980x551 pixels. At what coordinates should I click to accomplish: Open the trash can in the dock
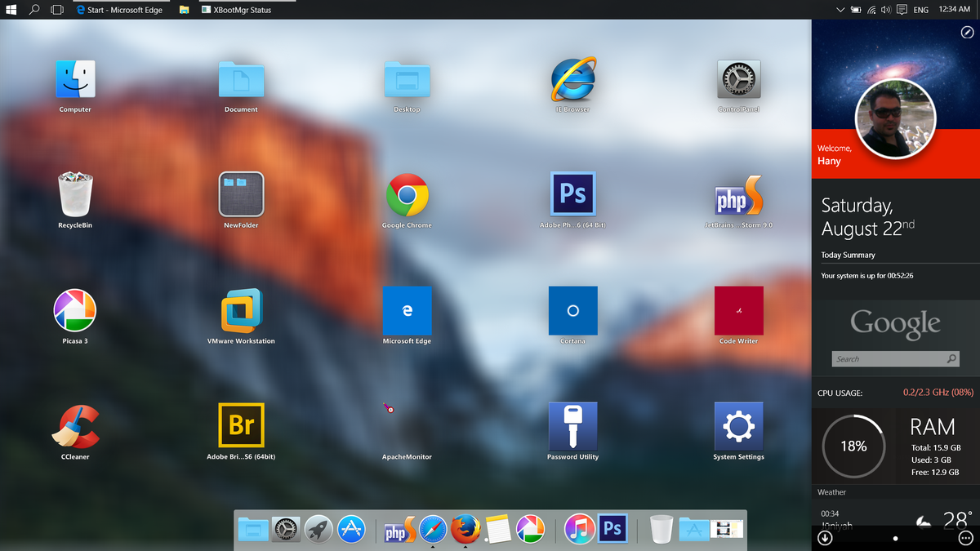661,530
